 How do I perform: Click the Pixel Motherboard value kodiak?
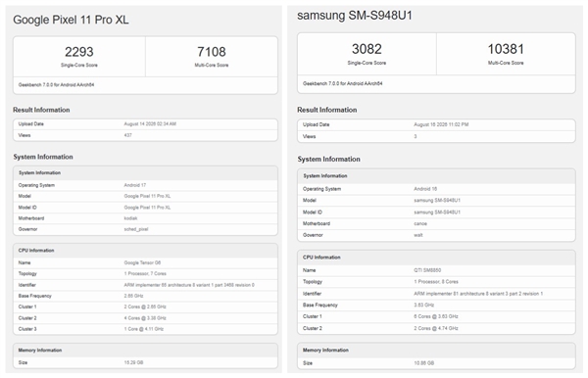tap(130, 218)
